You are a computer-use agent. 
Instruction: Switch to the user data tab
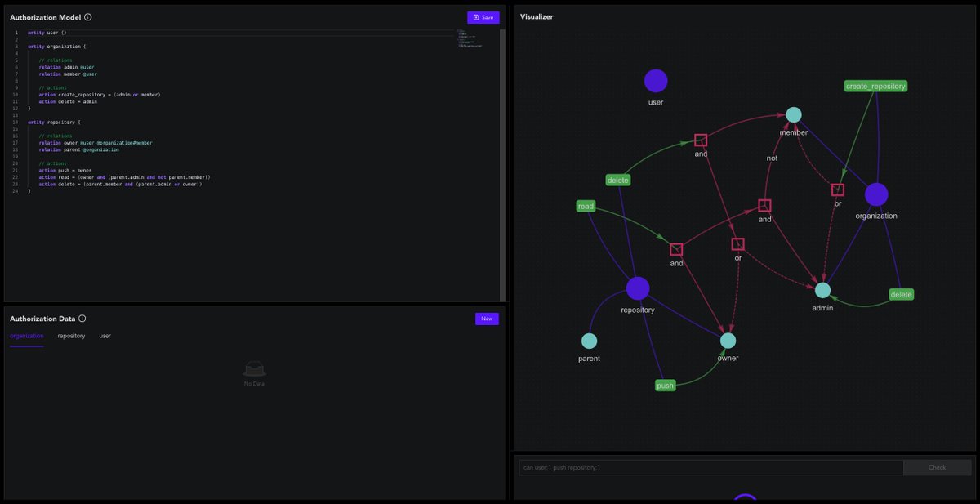(x=105, y=336)
